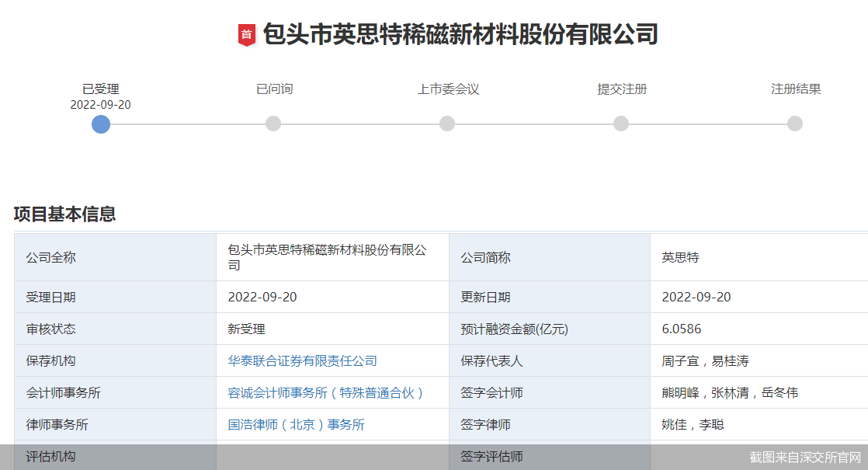Click the 受理日期 label cell
The height and width of the screenshot is (470, 868).
click(x=115, y=298)
